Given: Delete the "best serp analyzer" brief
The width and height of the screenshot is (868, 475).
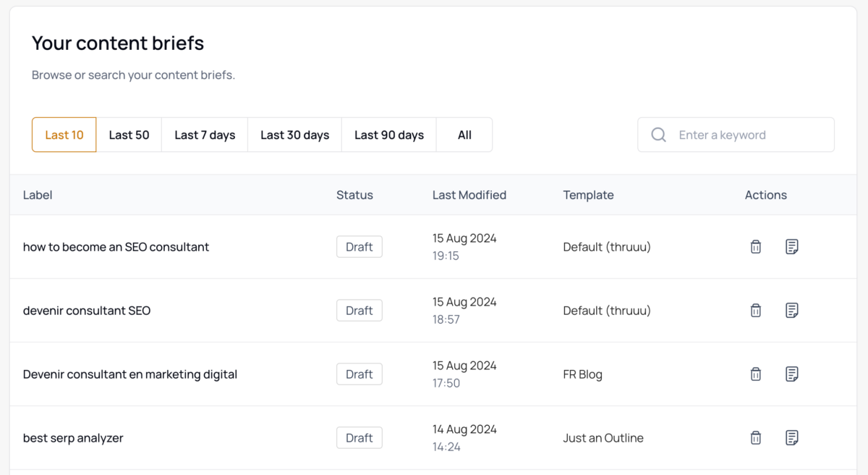Looking at the screenshot, I should [x=755, y=437].
